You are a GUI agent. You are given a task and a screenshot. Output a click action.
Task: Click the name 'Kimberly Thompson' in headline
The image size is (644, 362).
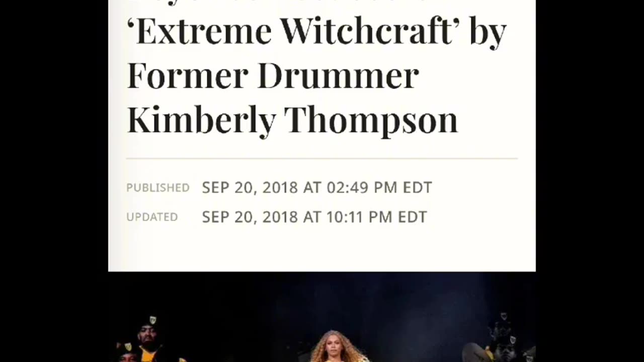click(292, 120)
